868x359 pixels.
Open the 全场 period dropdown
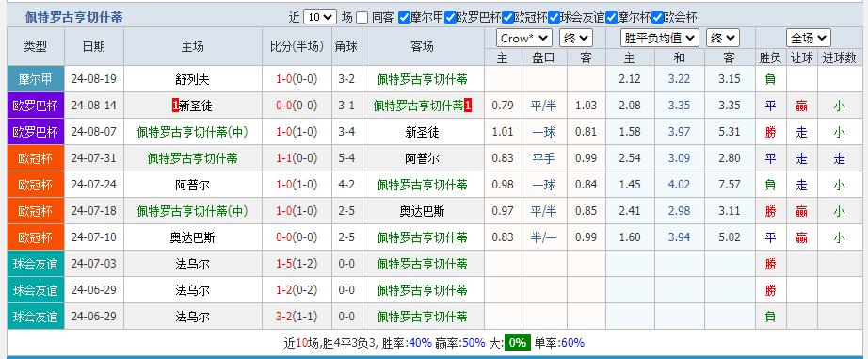coord(809,39)
